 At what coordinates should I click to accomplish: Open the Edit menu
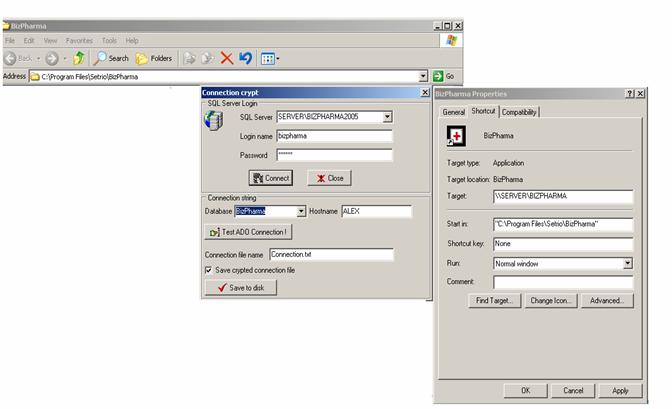click(29, 41)
